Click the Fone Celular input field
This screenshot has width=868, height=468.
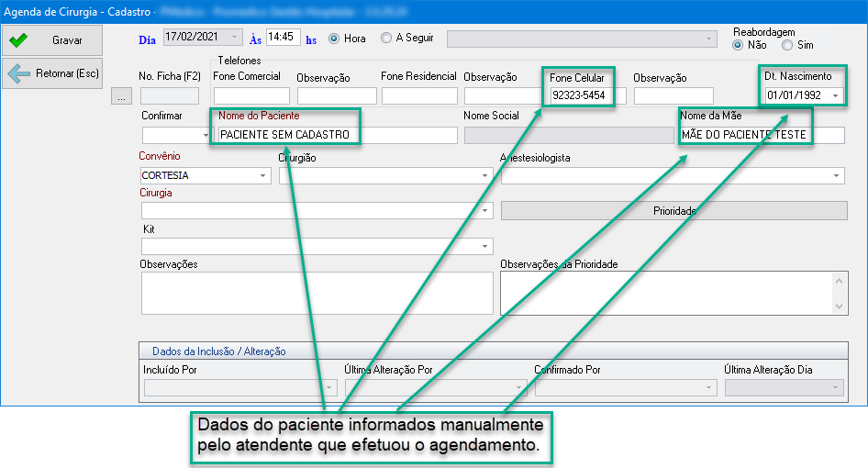coord(585,95)
